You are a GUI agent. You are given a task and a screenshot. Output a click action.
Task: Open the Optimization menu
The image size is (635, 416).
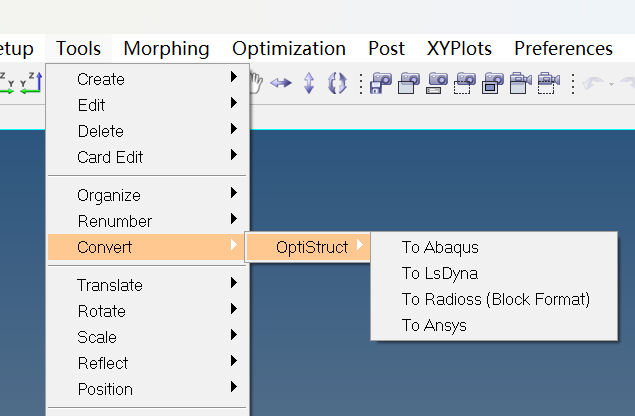pos(289,49)
